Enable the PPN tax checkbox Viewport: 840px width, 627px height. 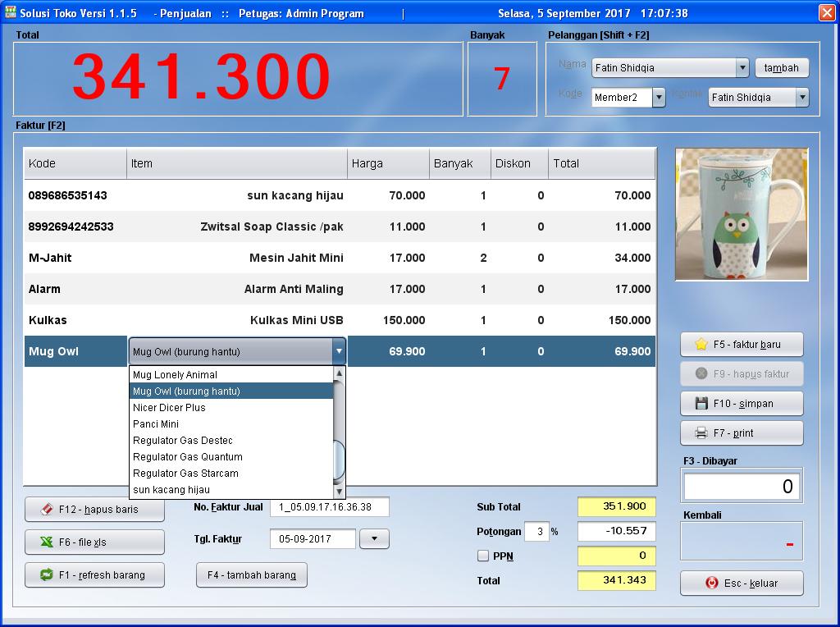coord(482,556)
